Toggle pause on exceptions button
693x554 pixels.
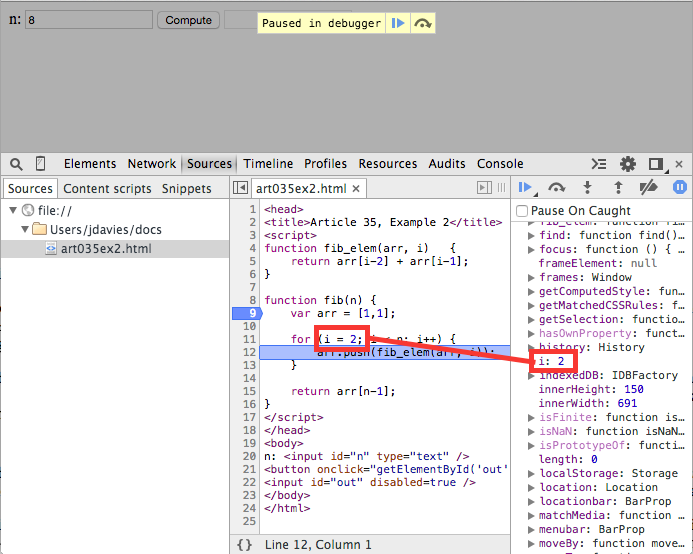[680, 187]
